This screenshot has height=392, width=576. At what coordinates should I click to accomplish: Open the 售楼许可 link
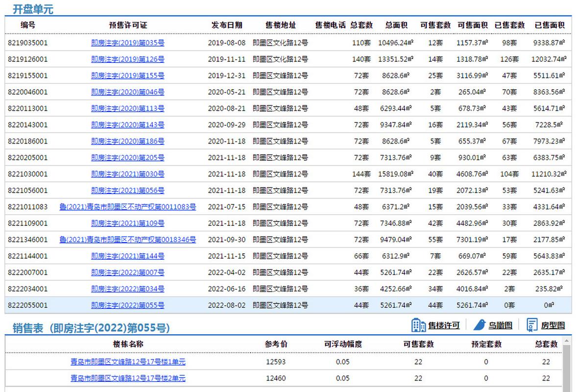click(x=444, y=325)
